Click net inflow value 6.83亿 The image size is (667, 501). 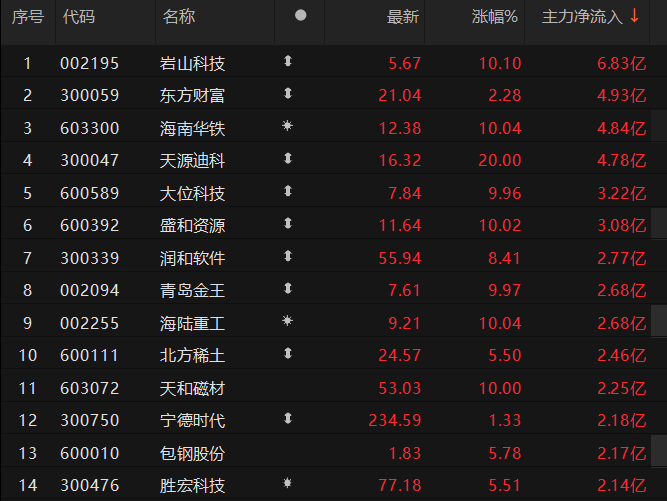[621, 63]
